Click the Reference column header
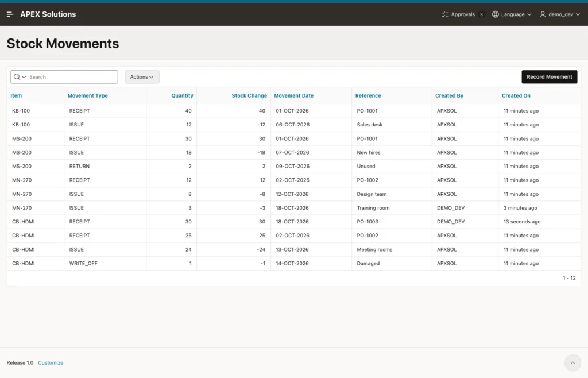Image resolution: width=588 pixels, height=378 pixels. point(368,95)
